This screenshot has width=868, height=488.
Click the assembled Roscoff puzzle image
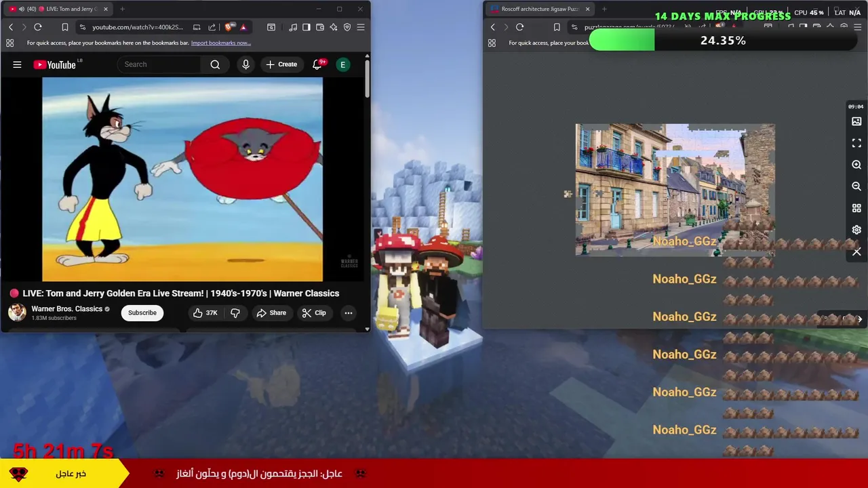[675, 190]
